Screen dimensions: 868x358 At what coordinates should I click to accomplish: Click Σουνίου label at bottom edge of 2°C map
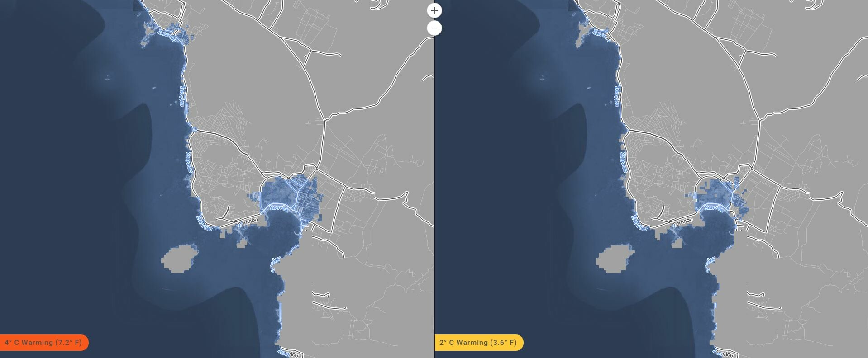pos(723,353)
